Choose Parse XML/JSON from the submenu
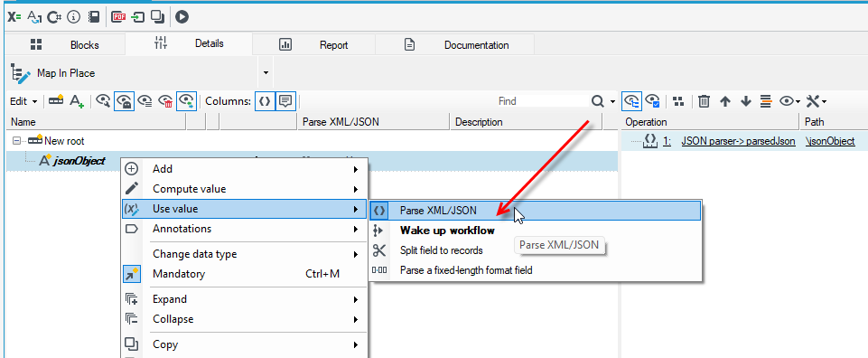 pyautogui.click(x=535, y=211)
